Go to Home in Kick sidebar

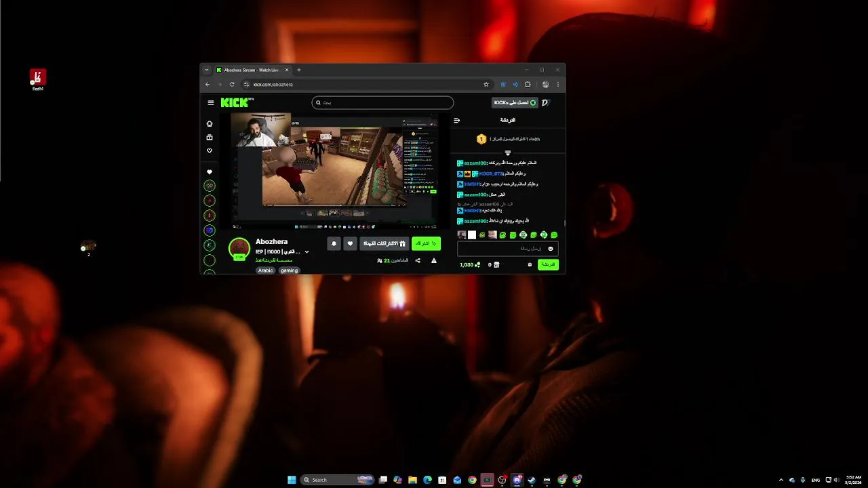[210, 124]
